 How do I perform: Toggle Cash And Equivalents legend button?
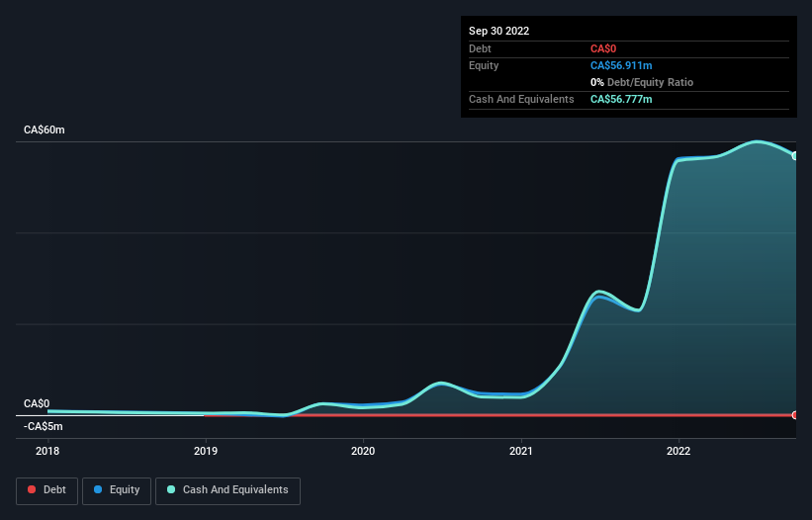[227, 490]
